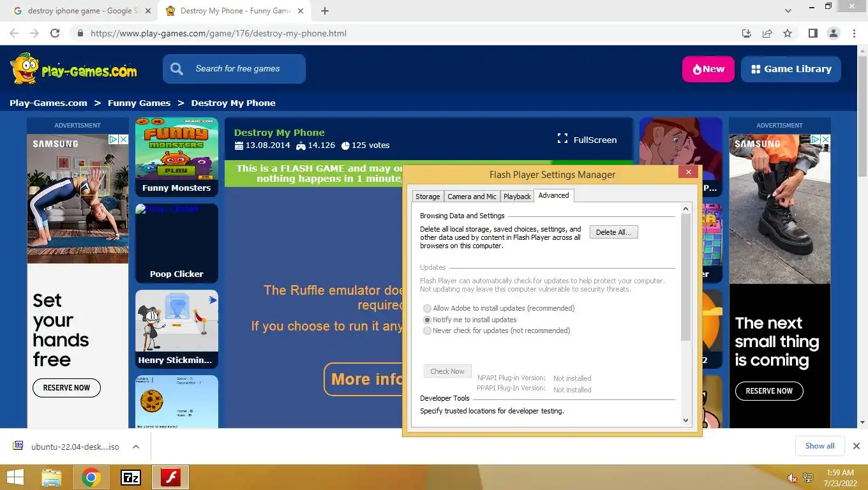
Task: Click the Check Now button
Action: [447, 371]
